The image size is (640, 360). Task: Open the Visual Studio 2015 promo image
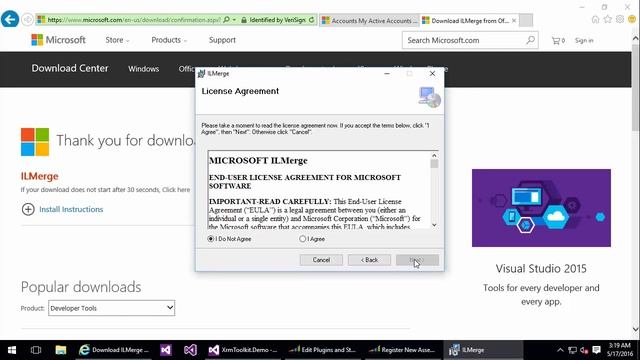pyautogui.click(x=541, y=208)
